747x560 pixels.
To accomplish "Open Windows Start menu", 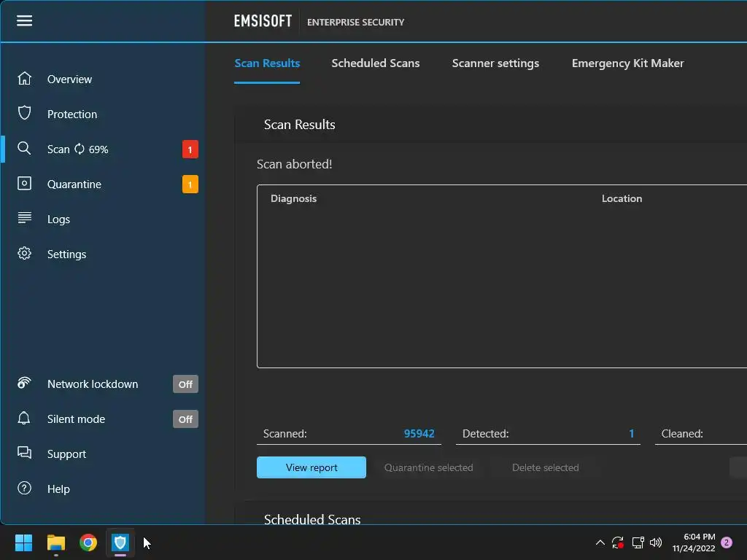I will 23,542.
